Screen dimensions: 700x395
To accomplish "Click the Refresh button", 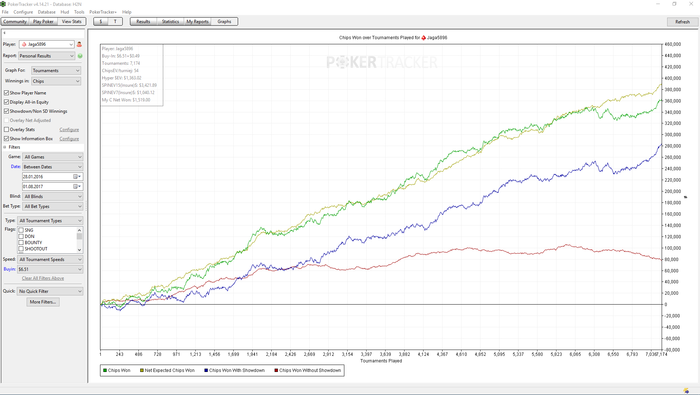I will coord(682,22).
